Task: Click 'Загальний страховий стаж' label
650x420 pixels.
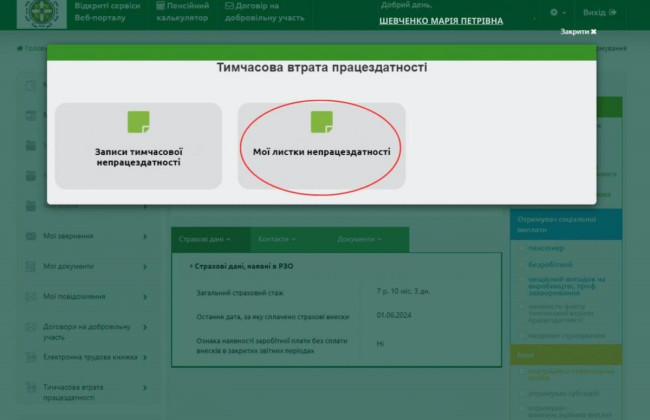Action: point(240,293)
